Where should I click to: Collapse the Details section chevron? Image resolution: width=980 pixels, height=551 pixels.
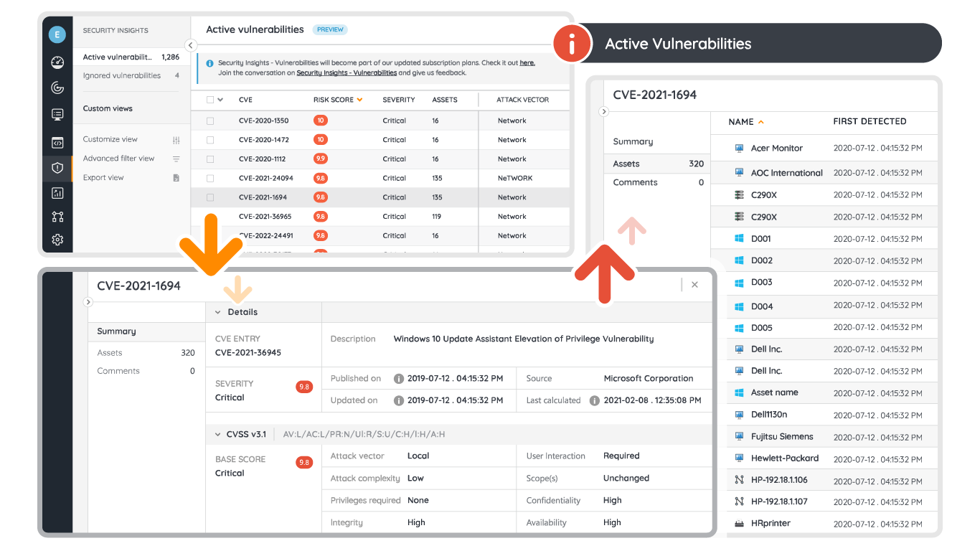217,313
